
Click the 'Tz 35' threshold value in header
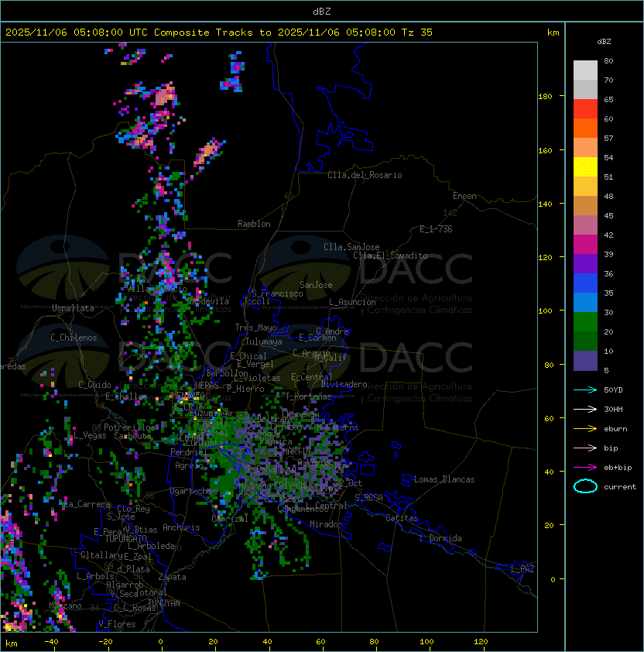[x=417, y=33]
